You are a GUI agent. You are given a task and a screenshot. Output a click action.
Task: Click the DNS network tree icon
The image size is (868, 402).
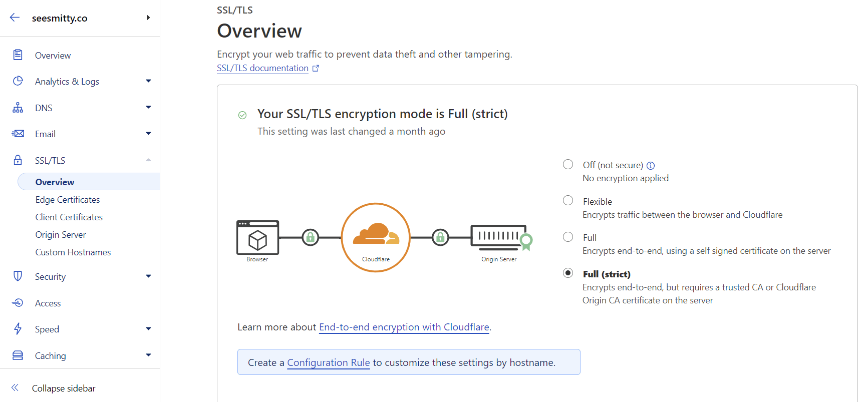pos(18,108)
